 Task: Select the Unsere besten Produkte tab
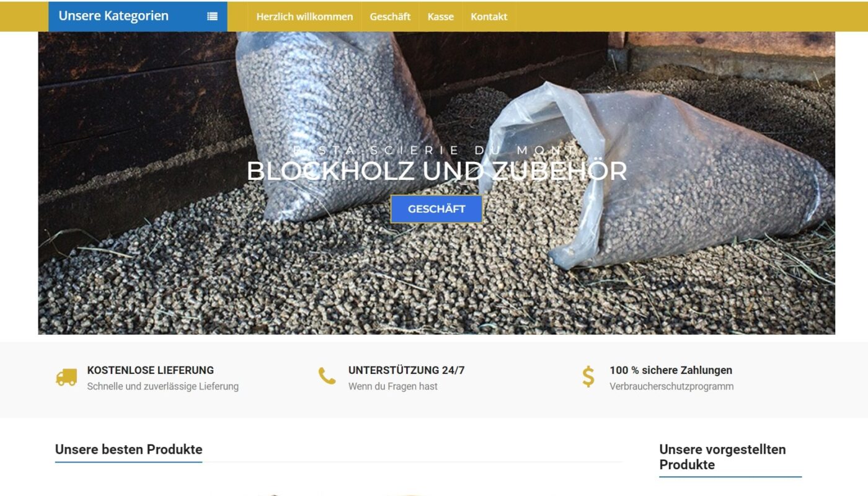[128, 449]
